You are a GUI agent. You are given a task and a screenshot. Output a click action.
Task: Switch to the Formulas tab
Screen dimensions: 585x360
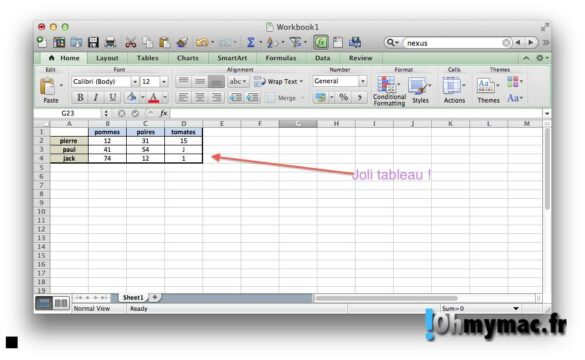(x=281, y=58)
